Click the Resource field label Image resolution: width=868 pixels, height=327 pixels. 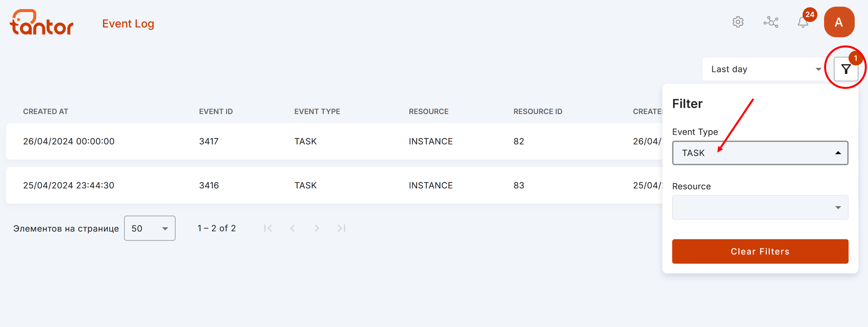coord(691,186)
